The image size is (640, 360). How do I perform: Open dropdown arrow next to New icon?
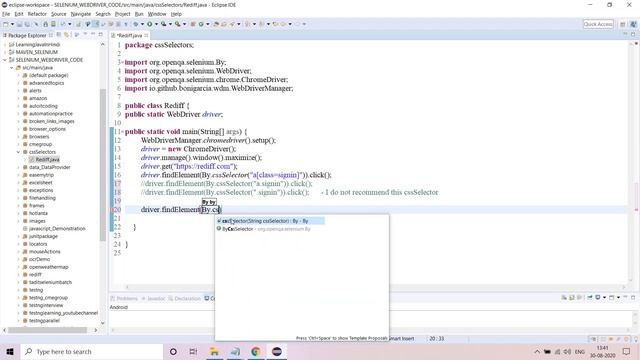coord(12,24)
